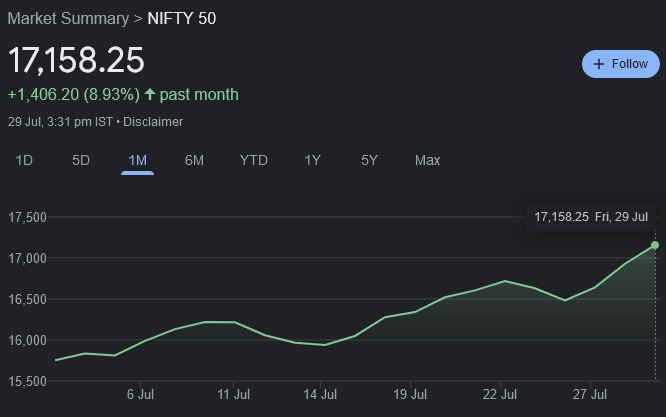Click the 29 Jul price tooltip
Viewport: 666px width, 417px height.
[591, 217]
